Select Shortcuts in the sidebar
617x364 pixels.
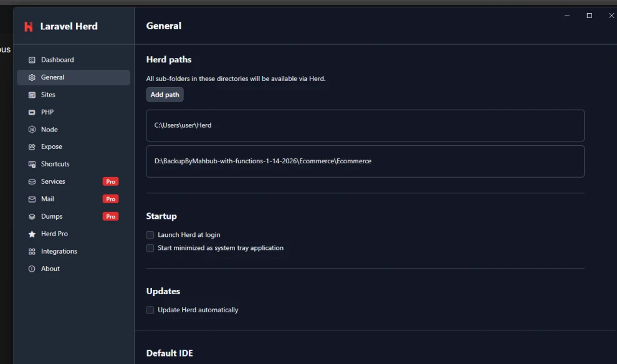click(x=74, y=164)
